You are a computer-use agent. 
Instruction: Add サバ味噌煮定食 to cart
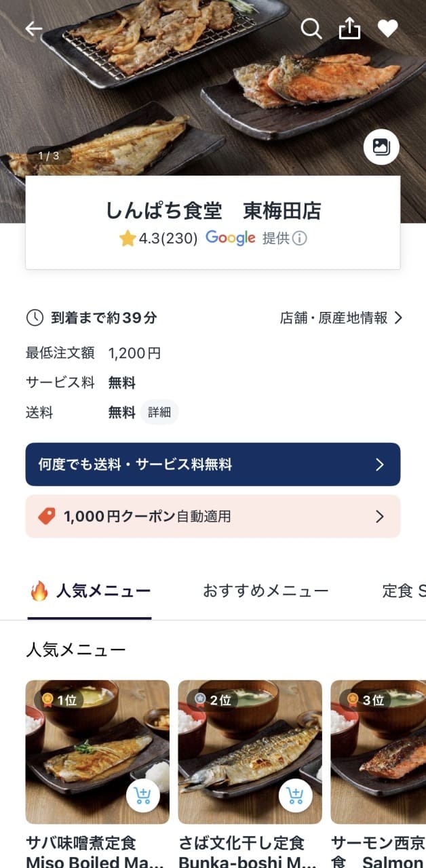(143, 795)
